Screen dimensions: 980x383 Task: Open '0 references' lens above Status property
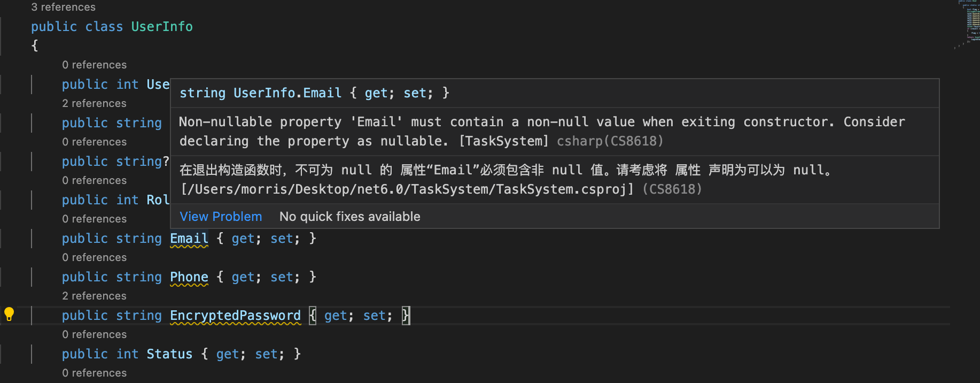coord(94,334)
